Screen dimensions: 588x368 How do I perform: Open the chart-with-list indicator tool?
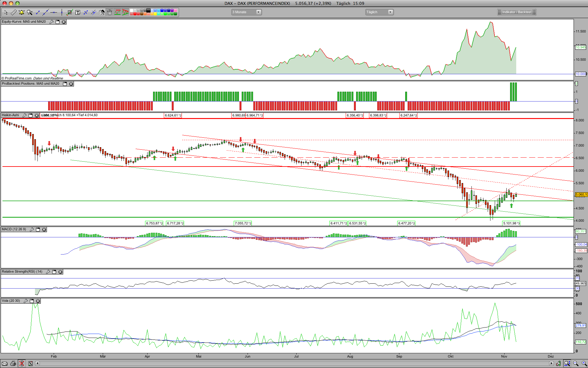pos(70,12)
